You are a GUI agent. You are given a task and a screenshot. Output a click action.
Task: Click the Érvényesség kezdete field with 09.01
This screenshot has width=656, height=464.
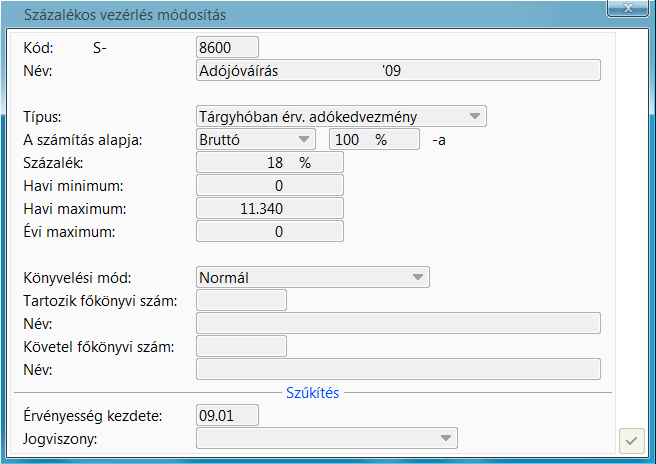[x=228, y=415]
